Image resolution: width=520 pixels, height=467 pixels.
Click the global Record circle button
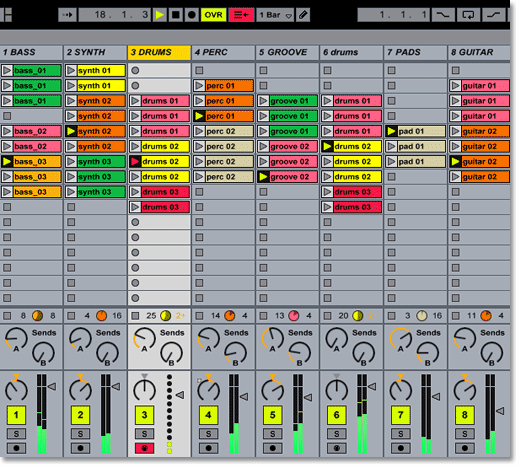192,15
